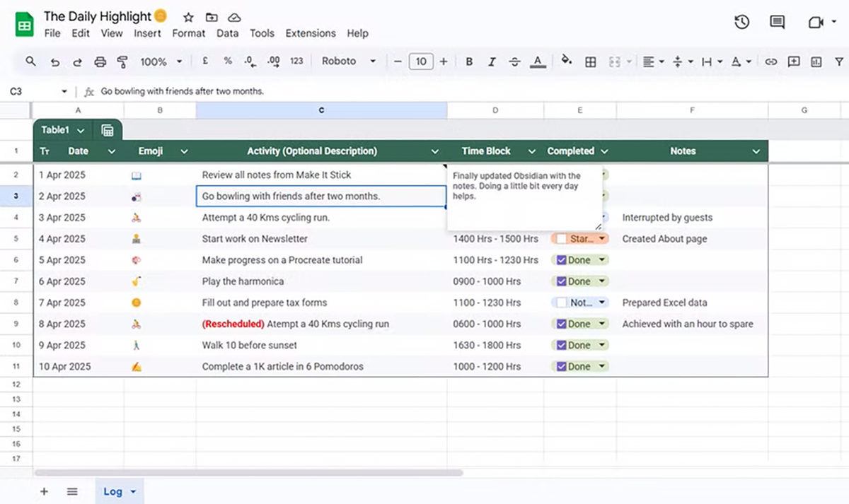This screenshot has height=504, width=849.
Task: Select the Log sheet tab
Action: 112,491
